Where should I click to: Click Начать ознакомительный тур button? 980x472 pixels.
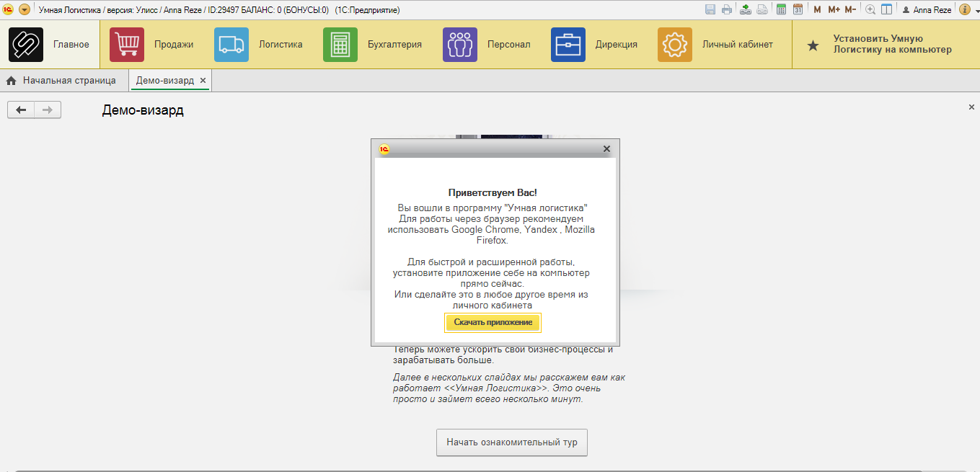[x=512, y=442]
